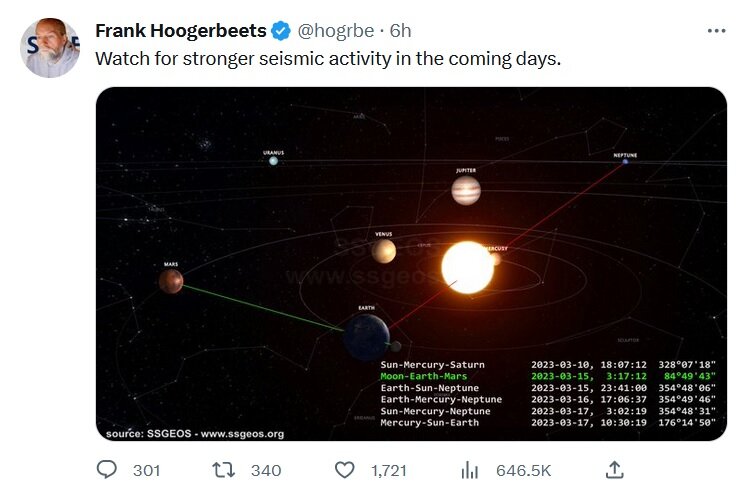
Task: Open Frank Hoogerbeets profile avatar
Action: click(50, 48)
